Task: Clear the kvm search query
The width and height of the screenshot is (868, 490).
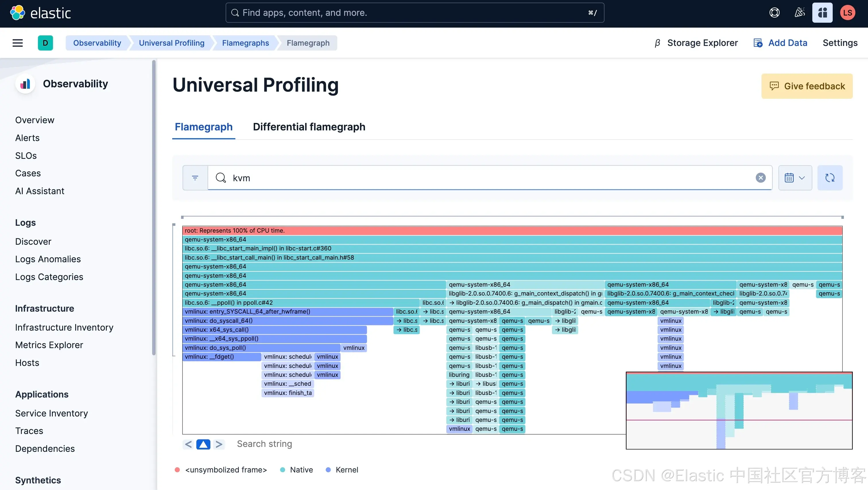Action: pos(761,178)
